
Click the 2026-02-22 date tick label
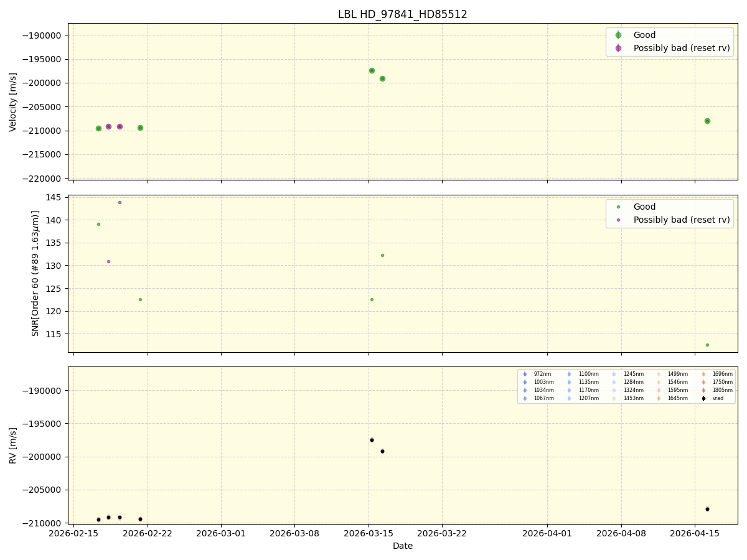click(x=148, y=533)
